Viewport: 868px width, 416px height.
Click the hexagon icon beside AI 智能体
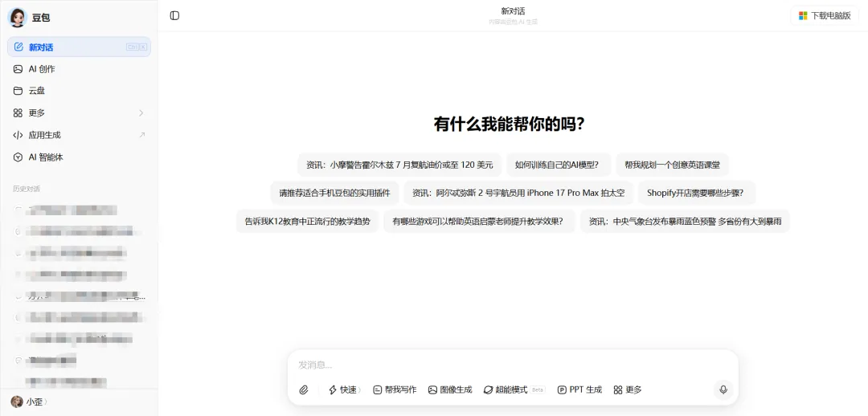click(x=18, y=157)
